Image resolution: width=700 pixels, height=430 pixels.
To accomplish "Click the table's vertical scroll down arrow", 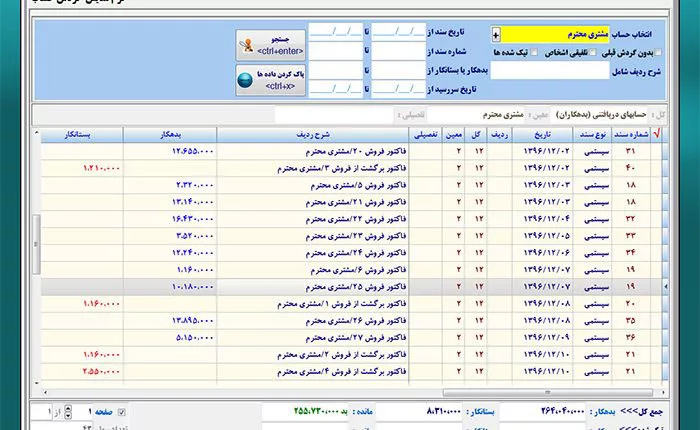I will 37,383.
